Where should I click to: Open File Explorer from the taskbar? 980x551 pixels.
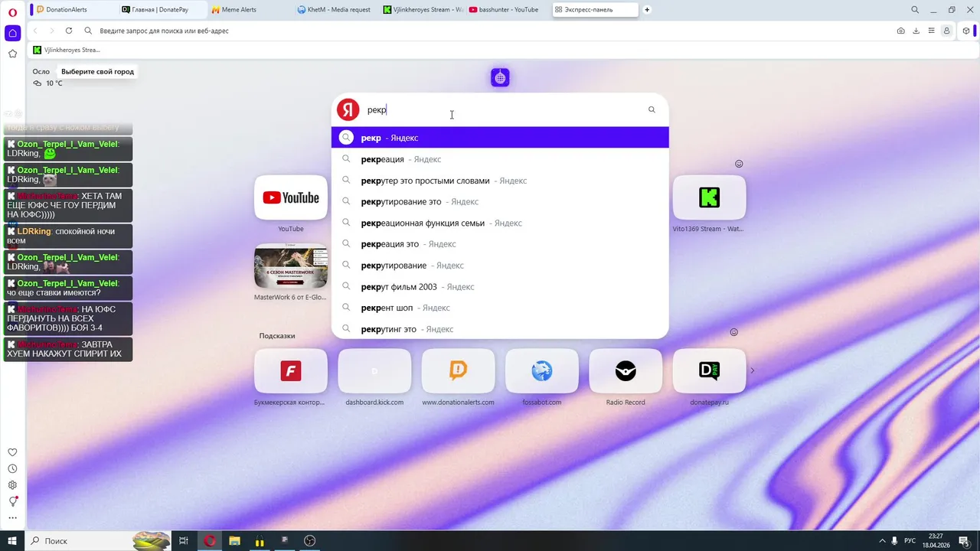[234, 540]
